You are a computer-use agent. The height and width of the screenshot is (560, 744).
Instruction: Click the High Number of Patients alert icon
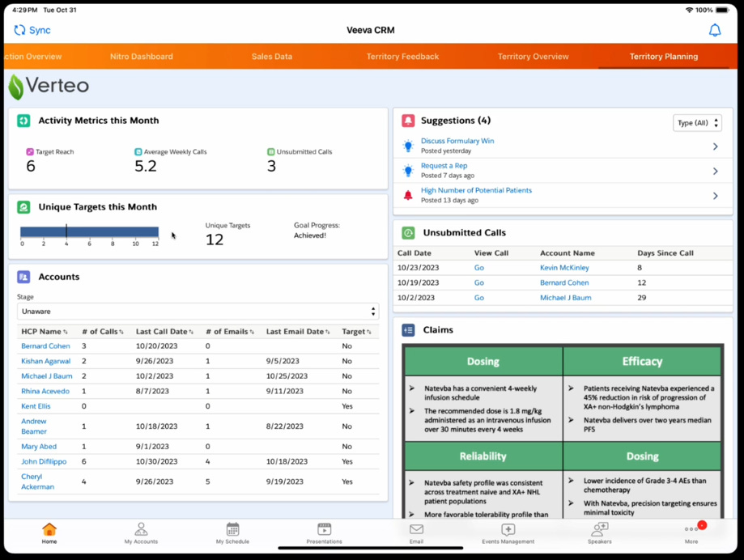pos(408,195)
